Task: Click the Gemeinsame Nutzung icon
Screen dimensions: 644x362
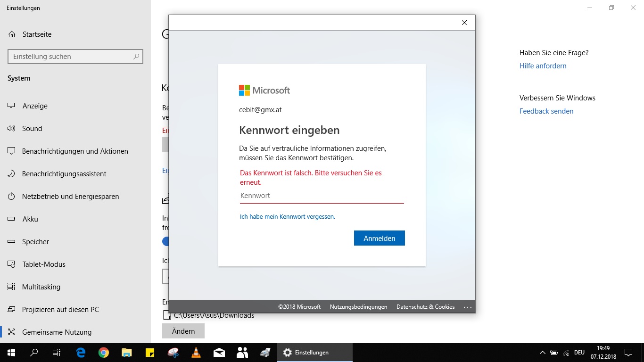Action: pyautogui.click(x=12, y=332)
